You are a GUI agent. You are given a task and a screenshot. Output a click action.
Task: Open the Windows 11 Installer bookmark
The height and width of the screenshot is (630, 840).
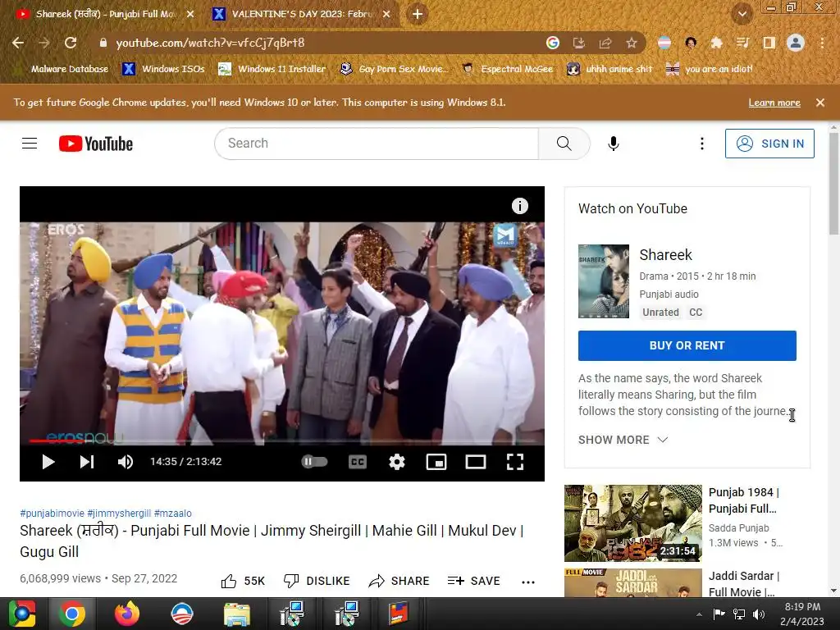(272, 69)
